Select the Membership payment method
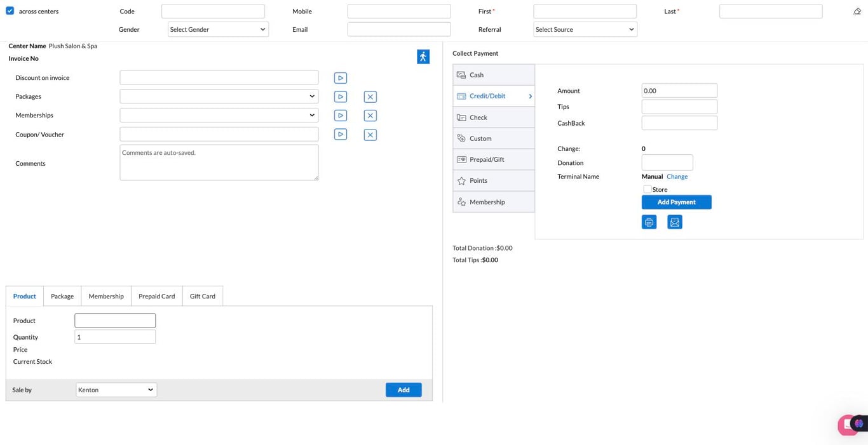This screenshot has height=445, width=868. tap(494, 202)
